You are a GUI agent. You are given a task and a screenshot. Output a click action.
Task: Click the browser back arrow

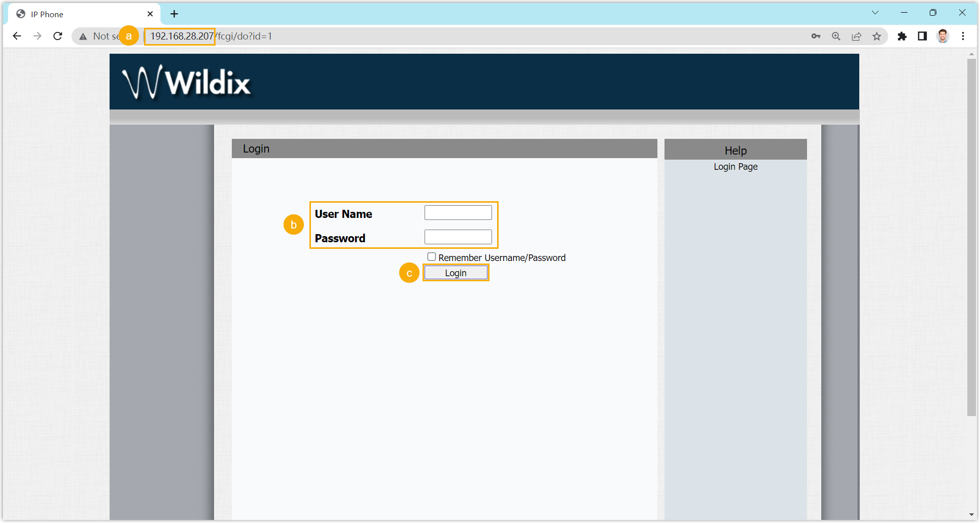point(17,36)
